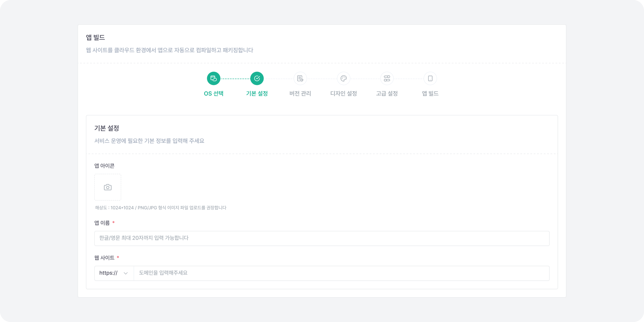Click the 서비스 운영에 필요한 description text
This screenshot has height=322, width=644.
[x=149, y=141]
